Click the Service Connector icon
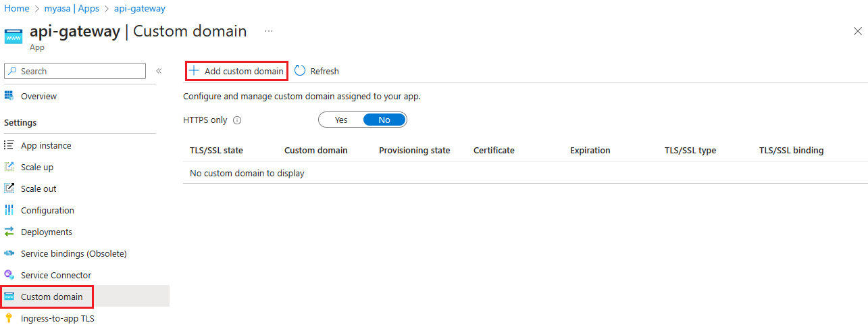Screen dimensions: 868x331 (x=9, y=275)
